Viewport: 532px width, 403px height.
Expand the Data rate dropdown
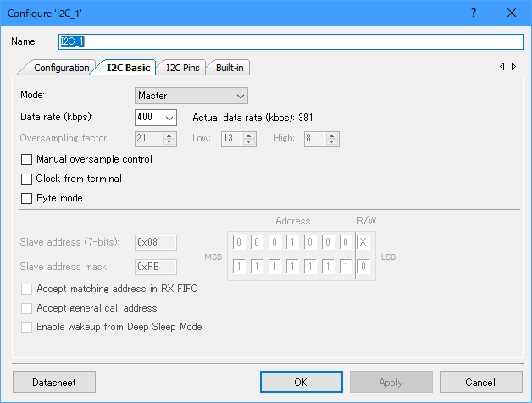click(x=156, y=118)
